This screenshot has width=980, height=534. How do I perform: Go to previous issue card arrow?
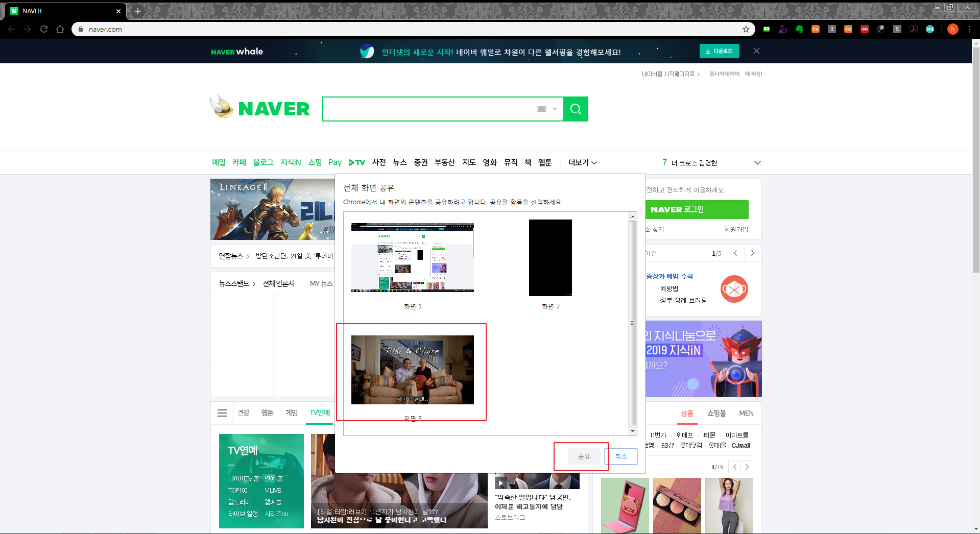735,253
